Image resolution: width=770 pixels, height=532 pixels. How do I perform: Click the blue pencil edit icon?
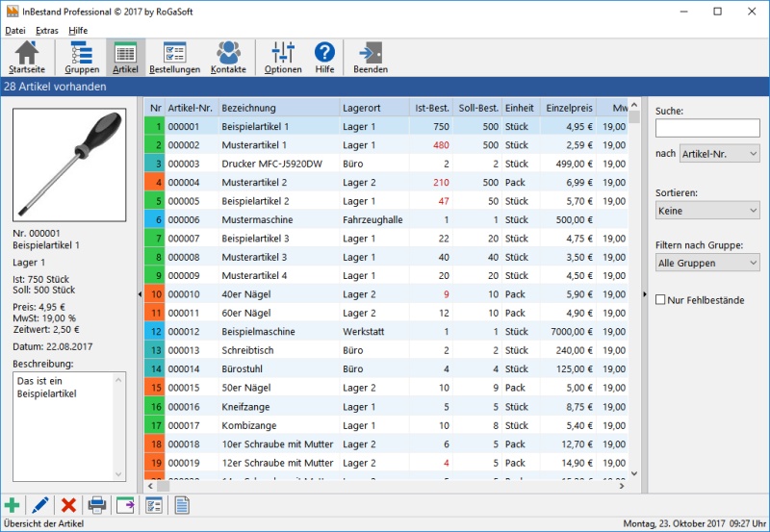tap(40, 505)
